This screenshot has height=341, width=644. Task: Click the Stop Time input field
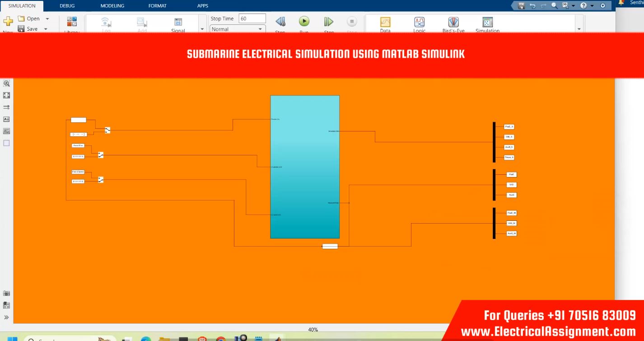point(252,19)
